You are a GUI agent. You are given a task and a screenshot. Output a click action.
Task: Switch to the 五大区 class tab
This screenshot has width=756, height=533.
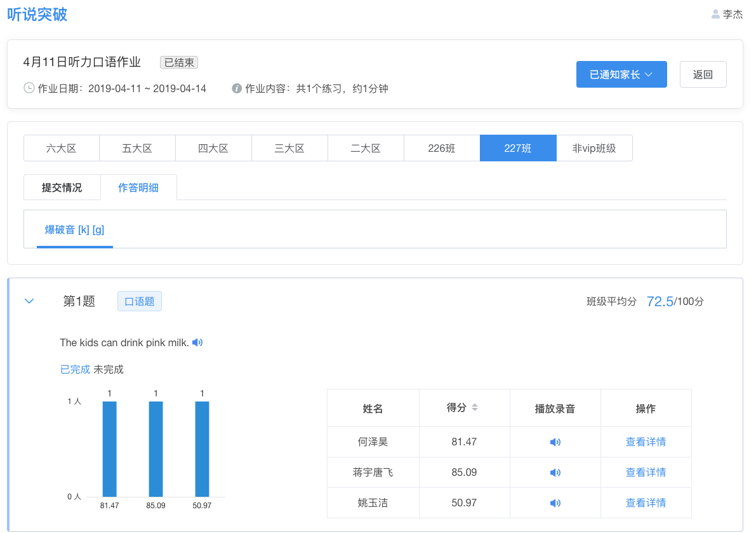click(x=137, y=148)
